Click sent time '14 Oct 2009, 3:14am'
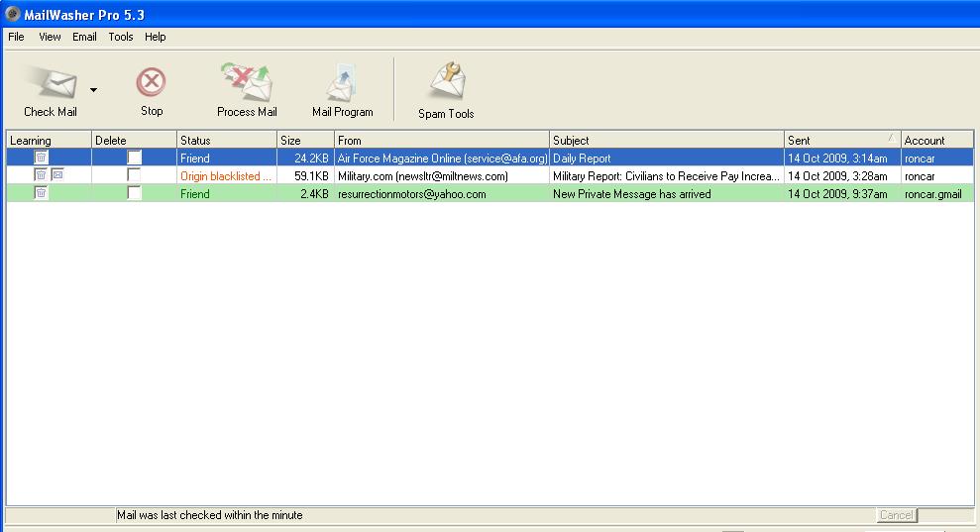Screen dimensions: 980x532 coord(837,159)
